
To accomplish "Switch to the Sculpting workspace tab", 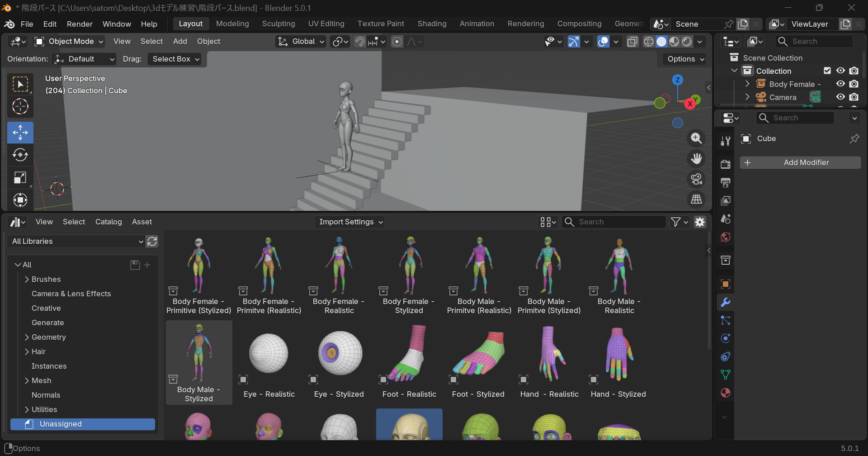I will click(x=278, y=24).
